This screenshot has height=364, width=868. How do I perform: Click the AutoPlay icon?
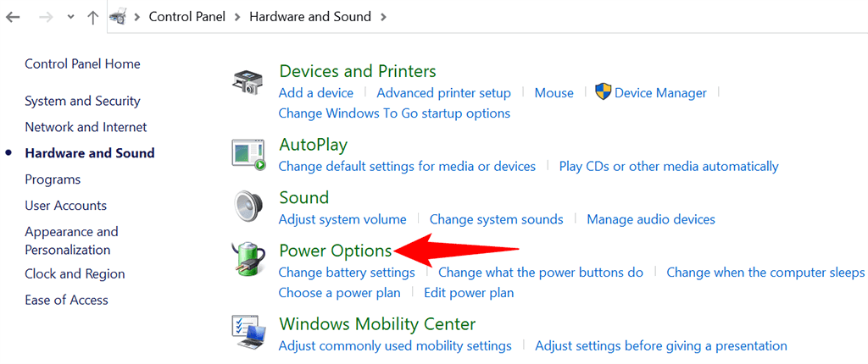point(249,154)
